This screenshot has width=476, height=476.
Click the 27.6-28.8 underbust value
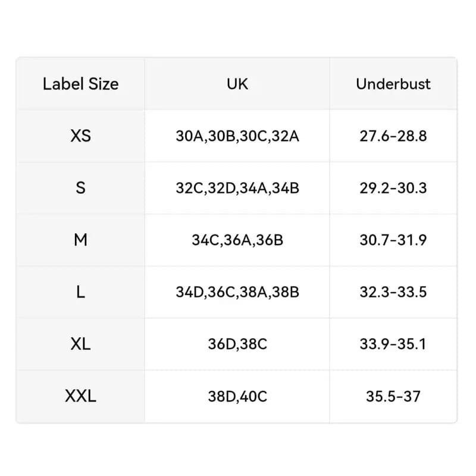(x=393, y=136)
